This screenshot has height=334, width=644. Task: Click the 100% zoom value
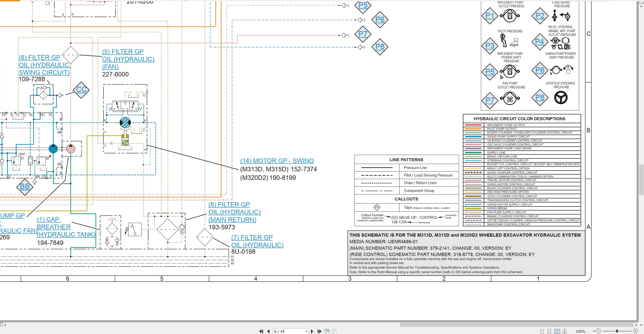(580, 331)
